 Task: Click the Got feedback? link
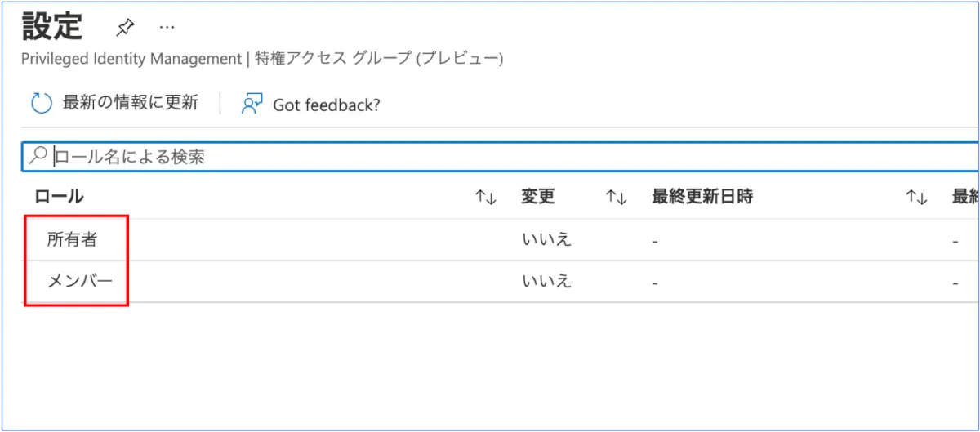[x=327, y=105]
